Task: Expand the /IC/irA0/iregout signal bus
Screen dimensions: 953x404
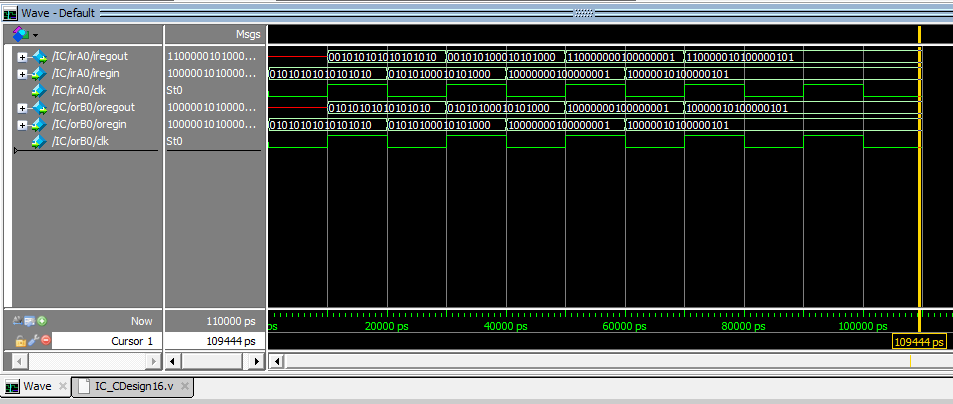Action: (22, 55)
